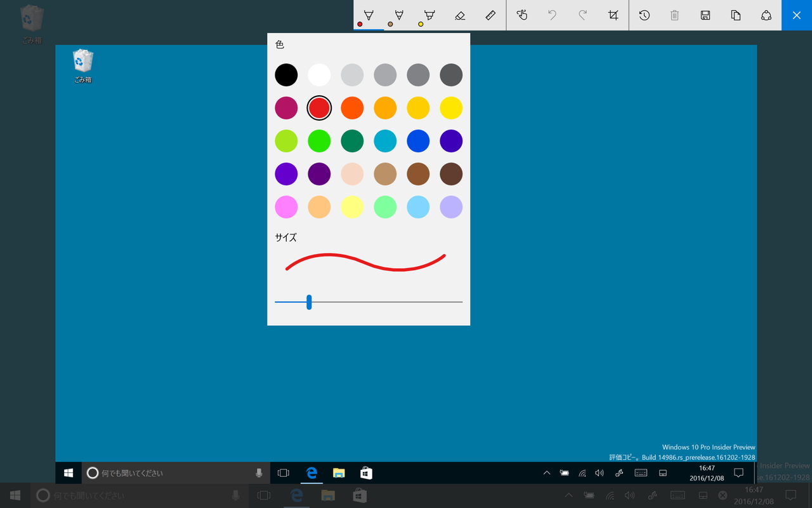812x508 pixels.
Task: Select the pencil tool with brown dot
Action: [x=399, y=15]
